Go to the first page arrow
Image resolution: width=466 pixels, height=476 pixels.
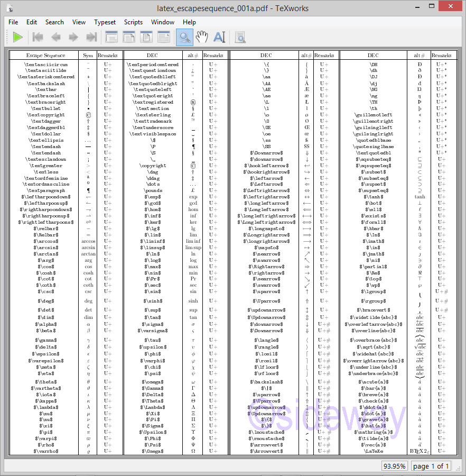[38, 38]
